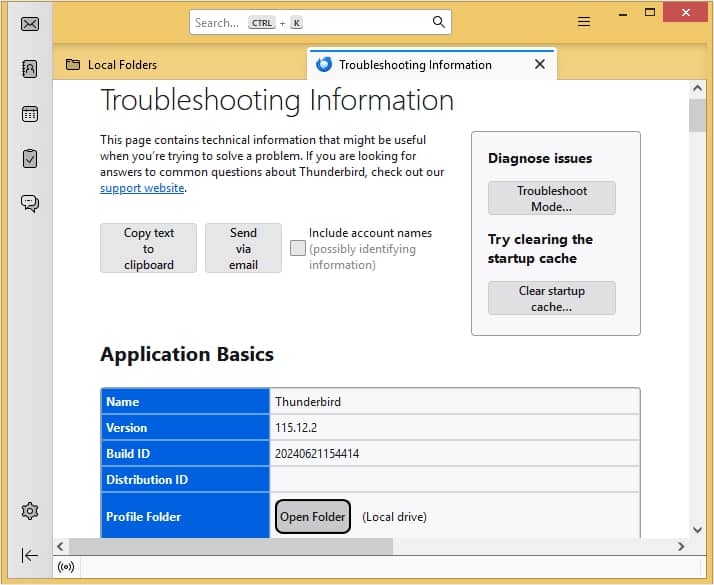Click Copy text to clipboard button

pos(148,248)
